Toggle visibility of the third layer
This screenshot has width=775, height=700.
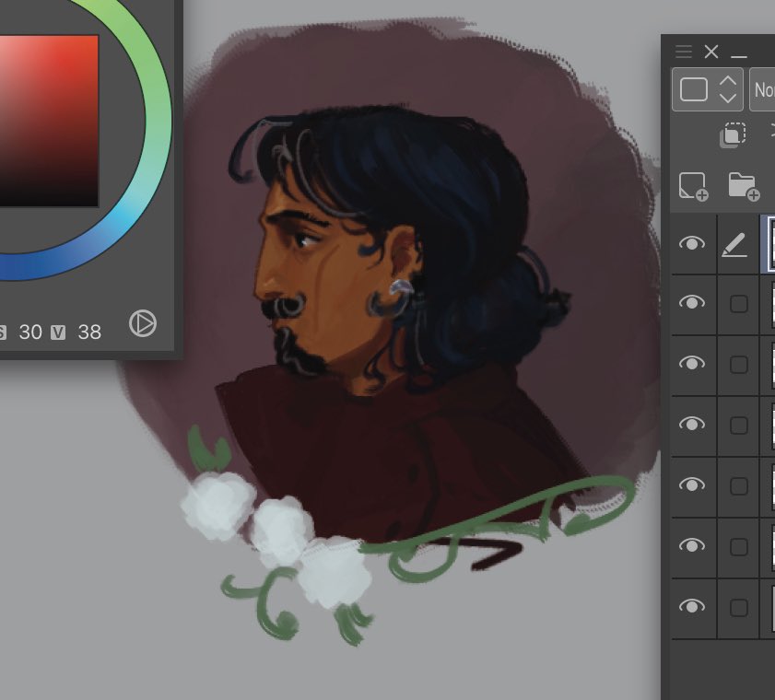point(693,365)
